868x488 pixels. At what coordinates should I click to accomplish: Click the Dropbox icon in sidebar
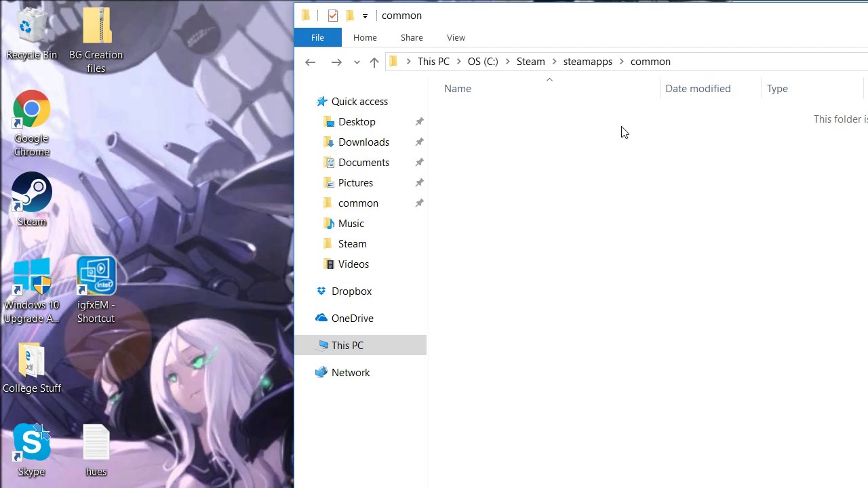tap(321, 291)
